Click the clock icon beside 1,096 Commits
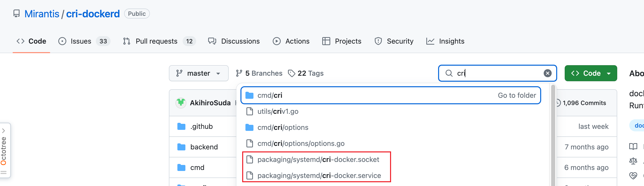The image size is (644, 186). tap(558, 103)
